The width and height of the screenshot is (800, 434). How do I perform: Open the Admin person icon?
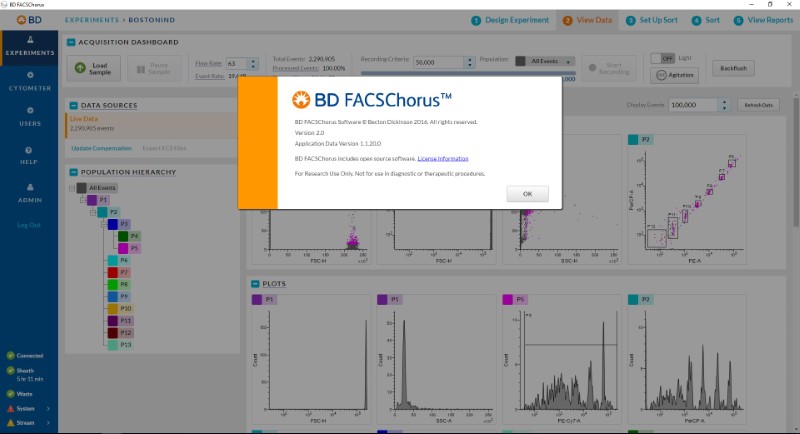30,187
